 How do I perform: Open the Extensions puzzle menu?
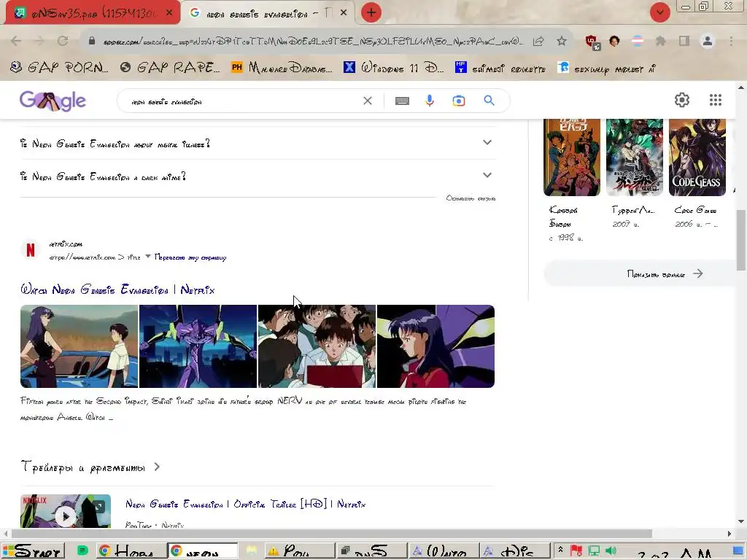[661, 41]
